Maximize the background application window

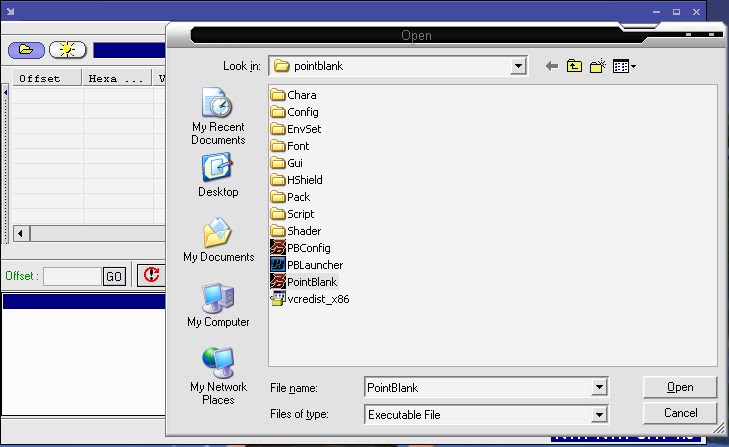tap(676, 12)
